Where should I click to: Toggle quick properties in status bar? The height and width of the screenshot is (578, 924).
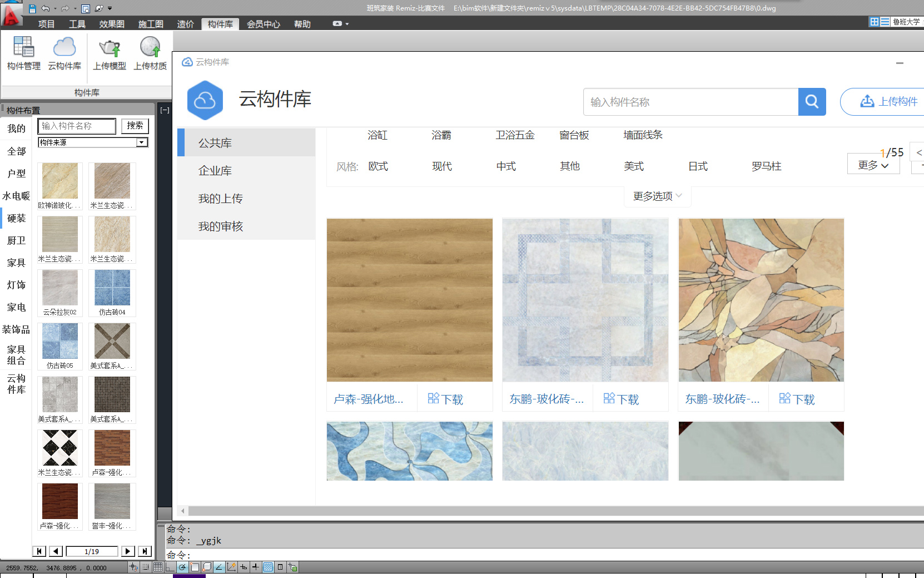click(280, 567)
